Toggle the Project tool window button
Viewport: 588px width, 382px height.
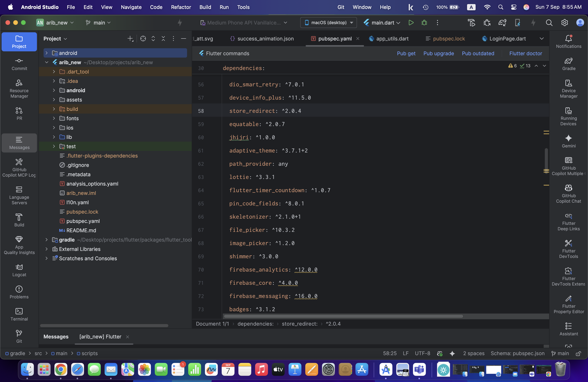click(x=19, y=42)
